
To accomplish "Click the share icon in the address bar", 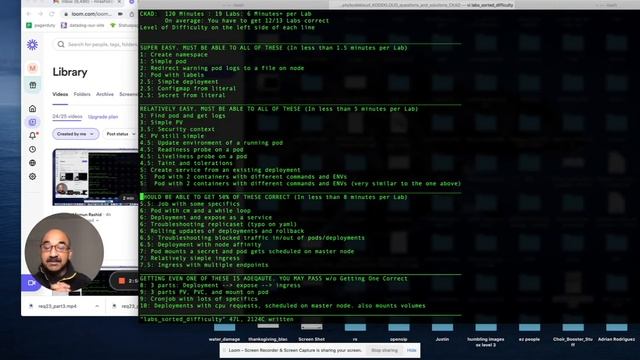I will 132,14.
